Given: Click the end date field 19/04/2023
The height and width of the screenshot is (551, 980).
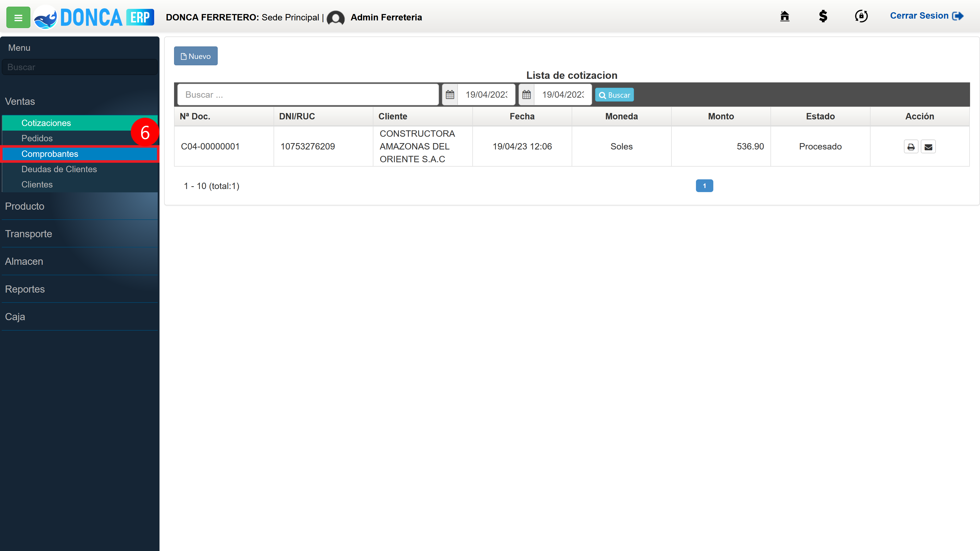Looking at the screenshot, I should click(563, 95).
